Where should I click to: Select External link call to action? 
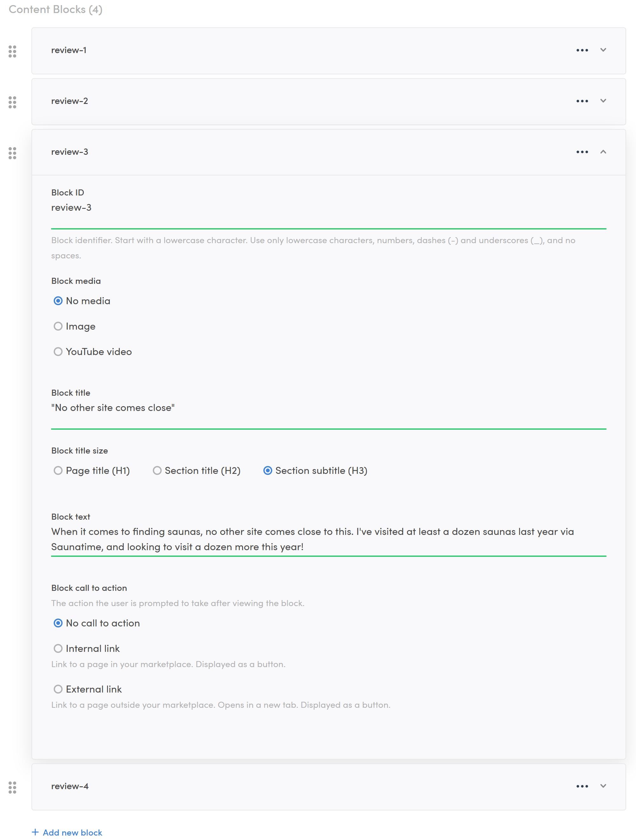pyautogui.click(x=58, y=689)
